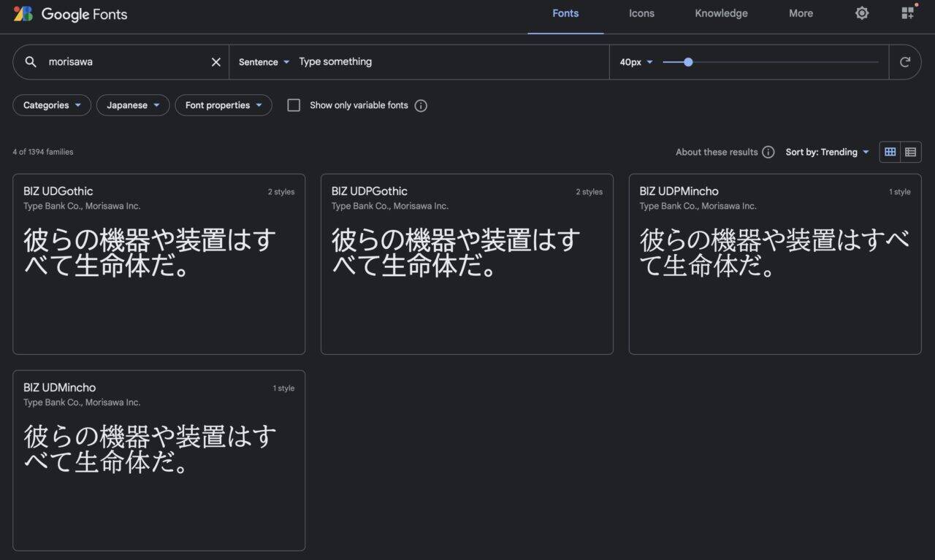
Task: Click the font size slider handle
Action: coord(688,62)
